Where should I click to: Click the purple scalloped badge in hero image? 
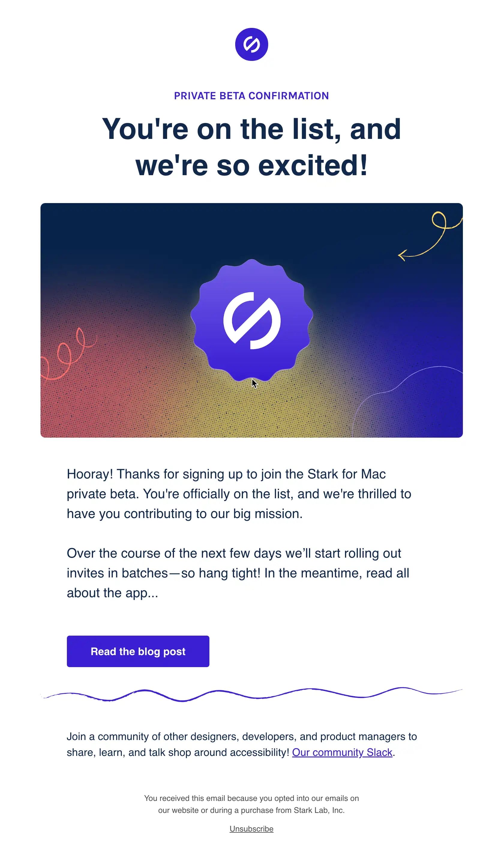tap(252, 320)
